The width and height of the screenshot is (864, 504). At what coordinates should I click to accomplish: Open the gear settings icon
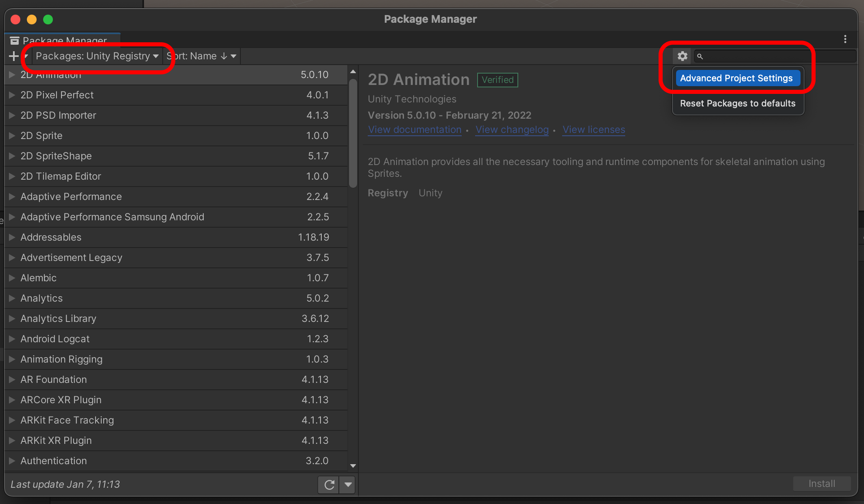click(682, 56)
